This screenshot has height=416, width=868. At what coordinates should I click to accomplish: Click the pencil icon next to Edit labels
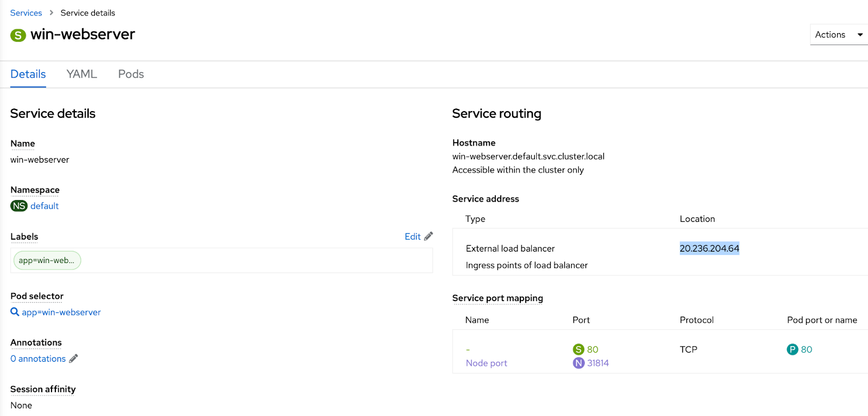[428, 236]
